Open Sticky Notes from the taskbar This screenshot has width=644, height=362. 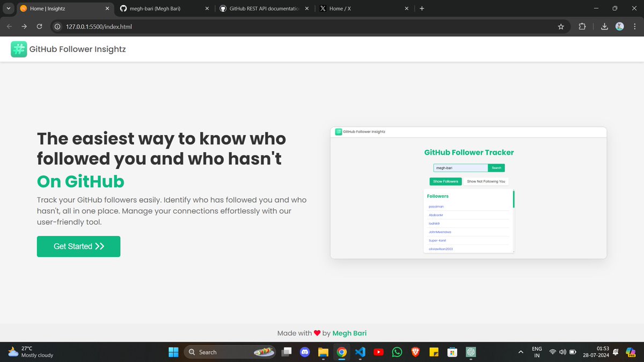tap(434, 352)
